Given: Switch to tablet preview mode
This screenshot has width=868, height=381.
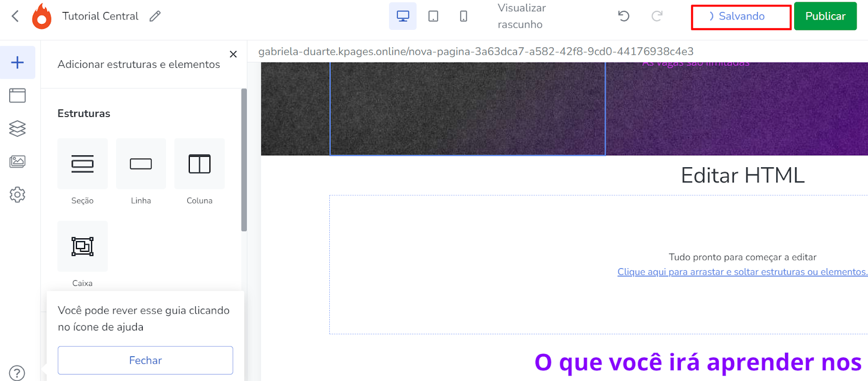Looking at the screenshot, I should pyautogui.click(x=433, y=16).
